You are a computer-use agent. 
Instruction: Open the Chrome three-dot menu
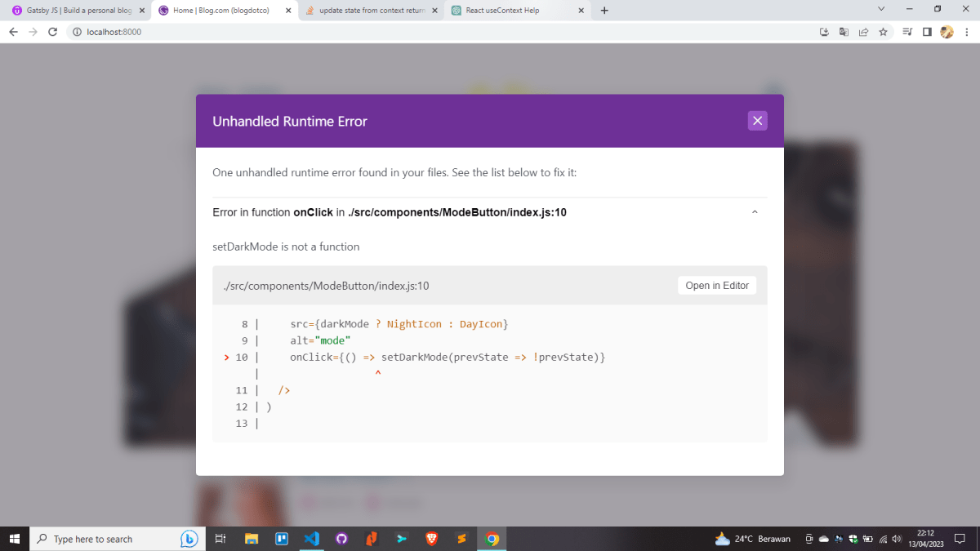point(966,32)
